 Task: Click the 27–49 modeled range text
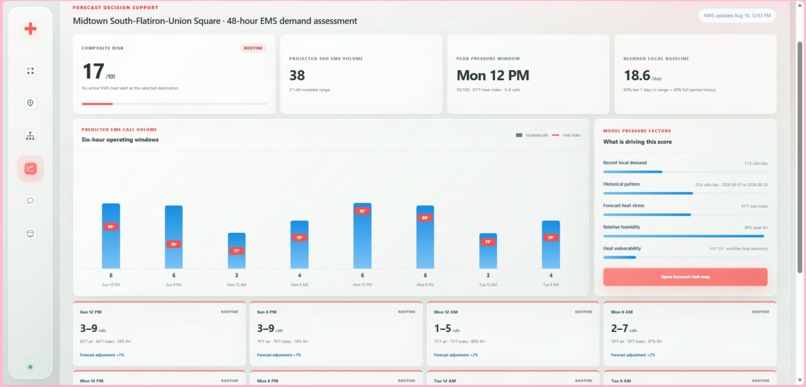point(309,90)
